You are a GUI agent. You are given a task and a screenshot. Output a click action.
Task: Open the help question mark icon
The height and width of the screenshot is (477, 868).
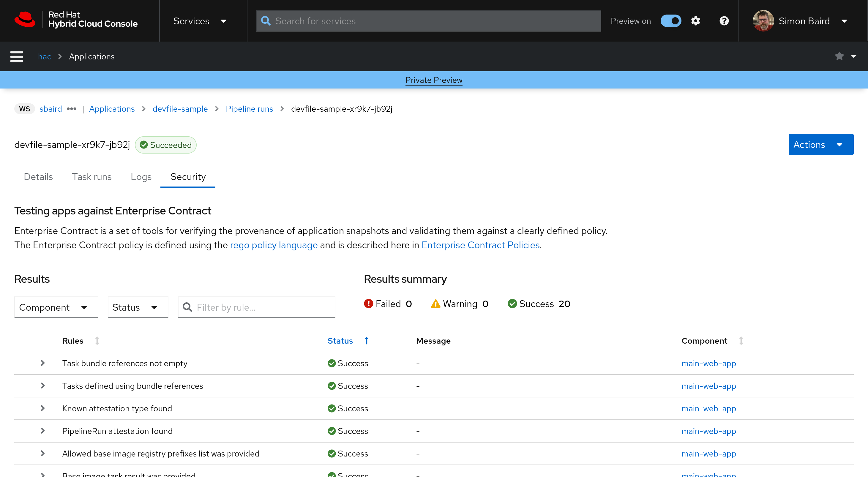(x=724, y=21)
